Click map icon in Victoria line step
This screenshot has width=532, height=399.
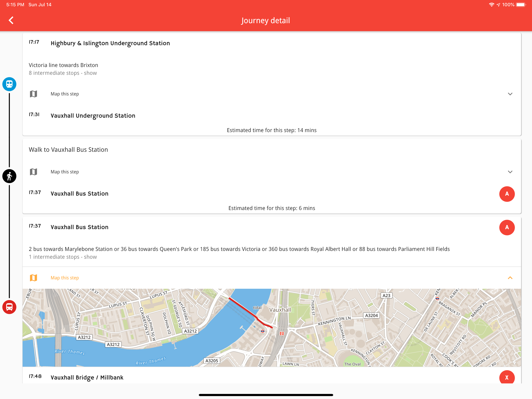(x=33, y=94)
